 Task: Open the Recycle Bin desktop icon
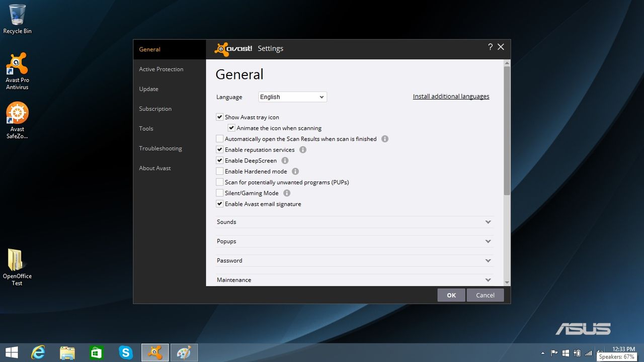click(17, 19)
